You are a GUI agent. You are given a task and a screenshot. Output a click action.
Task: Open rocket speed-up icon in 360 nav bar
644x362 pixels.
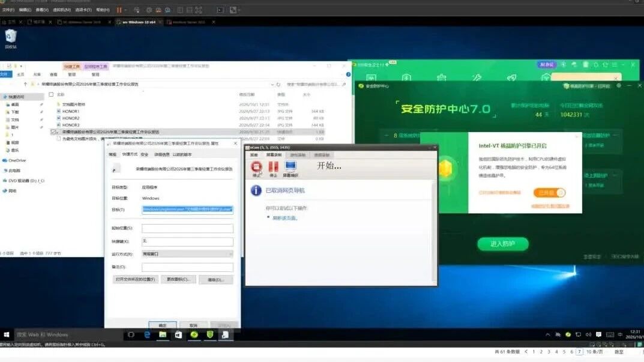point(511,77)
